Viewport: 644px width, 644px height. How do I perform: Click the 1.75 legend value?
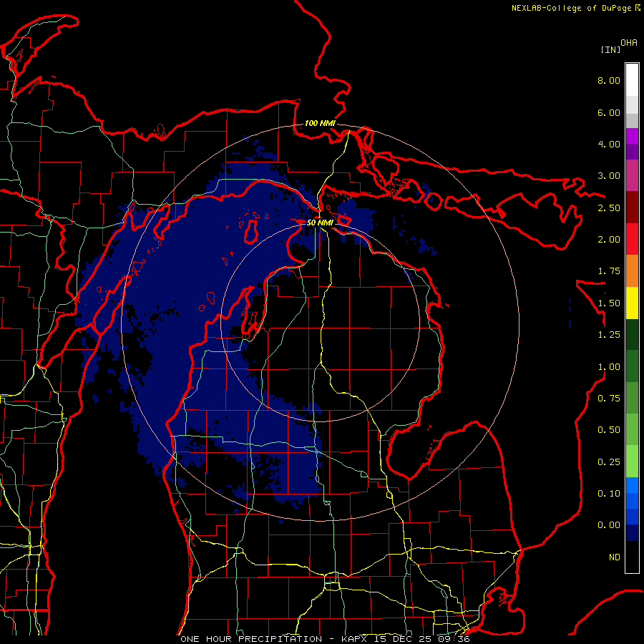[x=609, y=271]
